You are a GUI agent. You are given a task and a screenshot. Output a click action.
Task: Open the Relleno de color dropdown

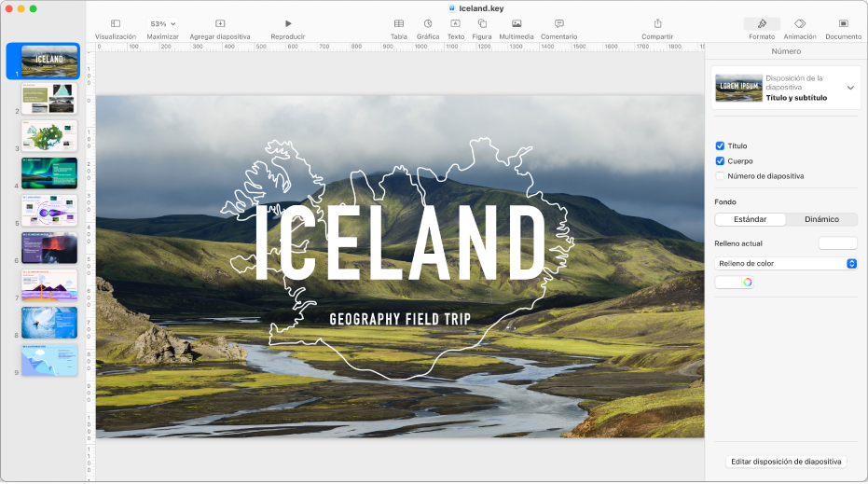[x=786, y=264]
